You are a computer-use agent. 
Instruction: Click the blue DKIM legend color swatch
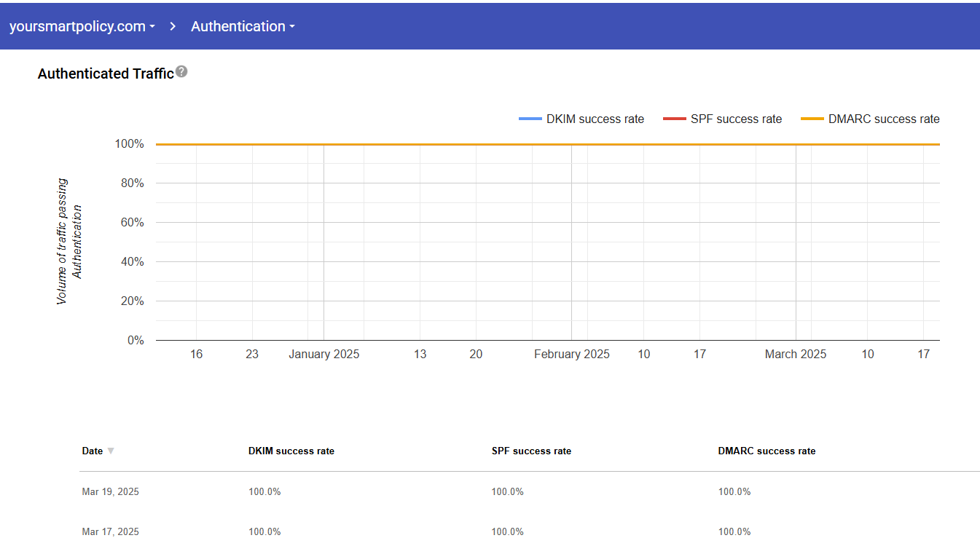530,119
